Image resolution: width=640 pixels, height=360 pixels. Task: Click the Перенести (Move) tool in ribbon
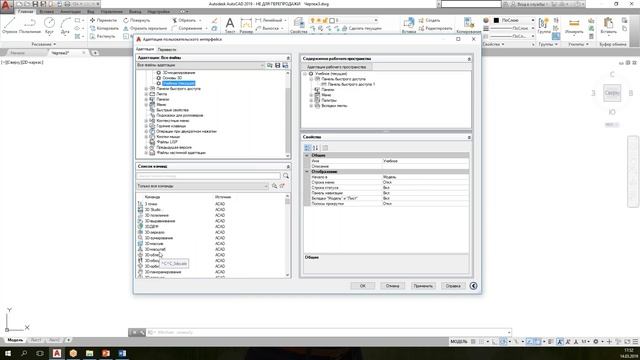point(104,20)
